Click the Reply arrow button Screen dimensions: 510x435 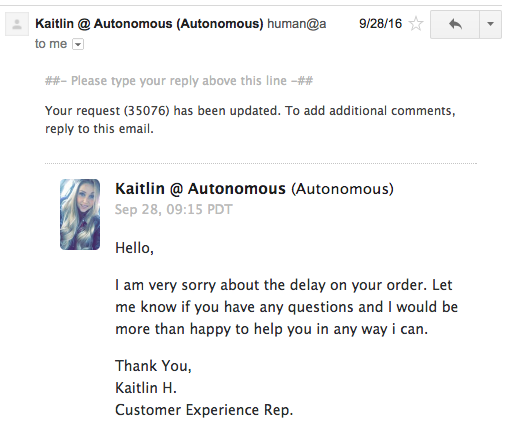click(x=455, y=24)
